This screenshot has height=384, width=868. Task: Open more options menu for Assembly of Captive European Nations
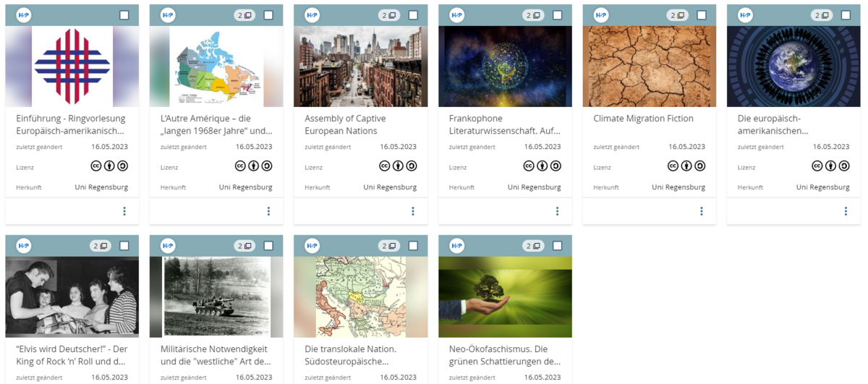pyautogui.click(x=413, y=211)
